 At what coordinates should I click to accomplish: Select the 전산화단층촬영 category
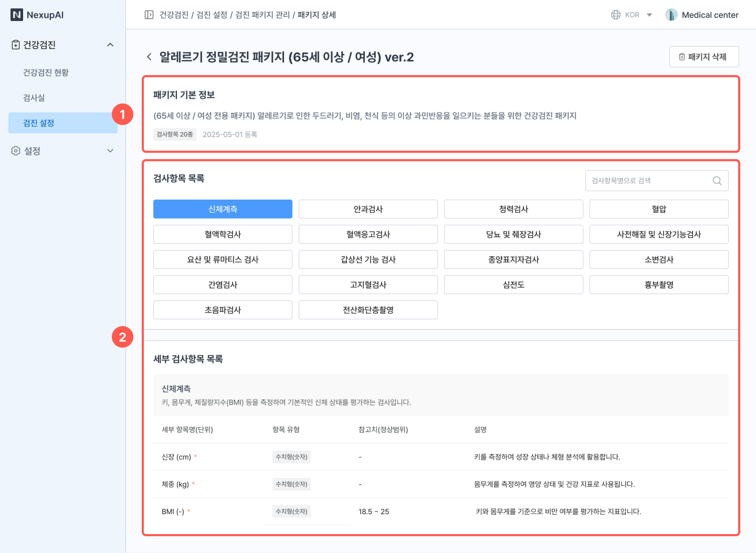pyautogui.click(x=368, y=310)
